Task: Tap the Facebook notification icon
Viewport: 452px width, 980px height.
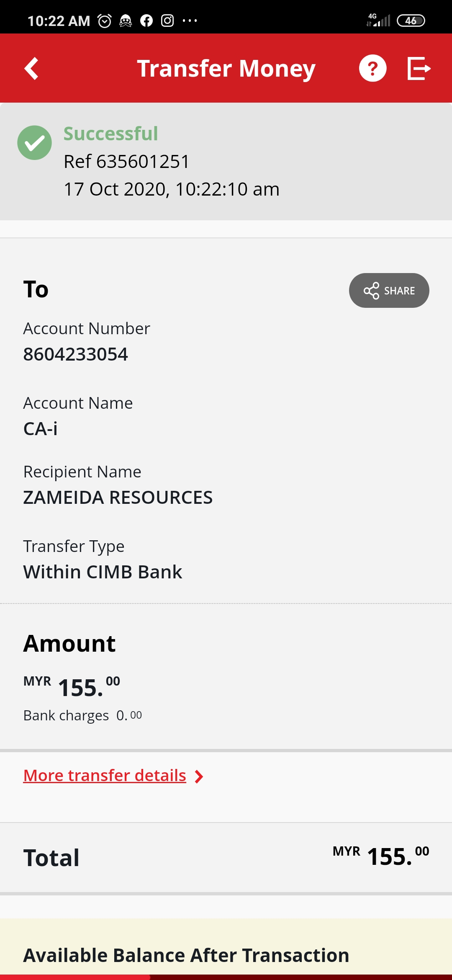Action: point(146,21)
